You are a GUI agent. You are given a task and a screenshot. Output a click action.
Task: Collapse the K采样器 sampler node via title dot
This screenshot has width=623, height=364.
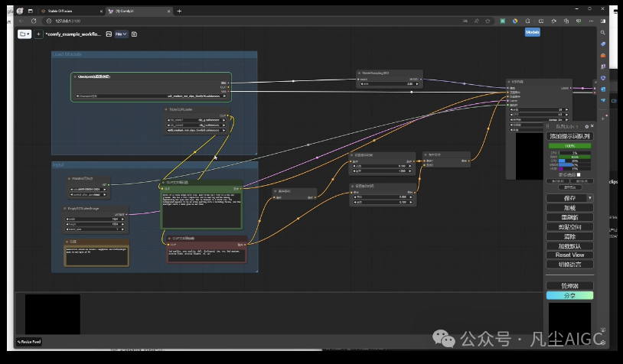(509, 82)
